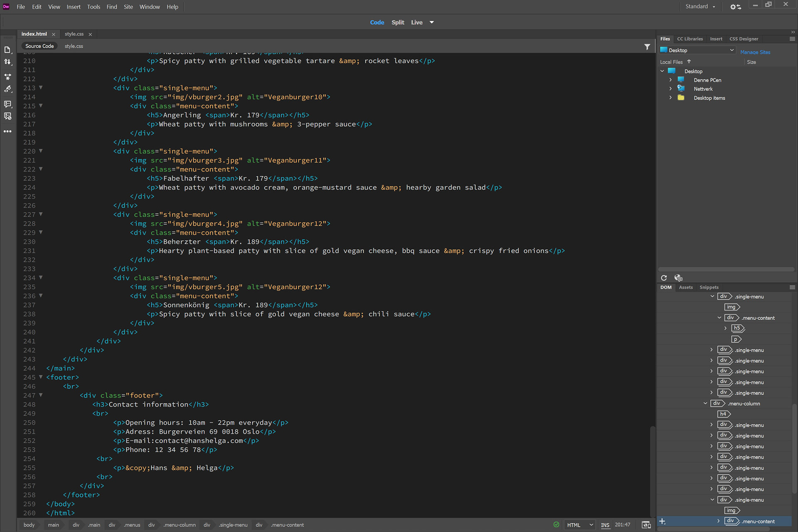Click the preview icon in status bar
The image size is (798, 532).
pos(646,525)
